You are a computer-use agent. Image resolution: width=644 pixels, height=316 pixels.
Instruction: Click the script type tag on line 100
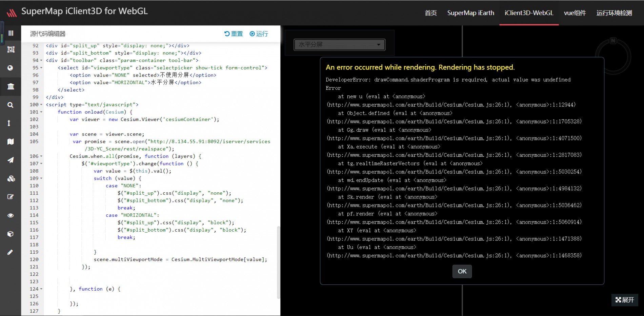click(92, 105)
